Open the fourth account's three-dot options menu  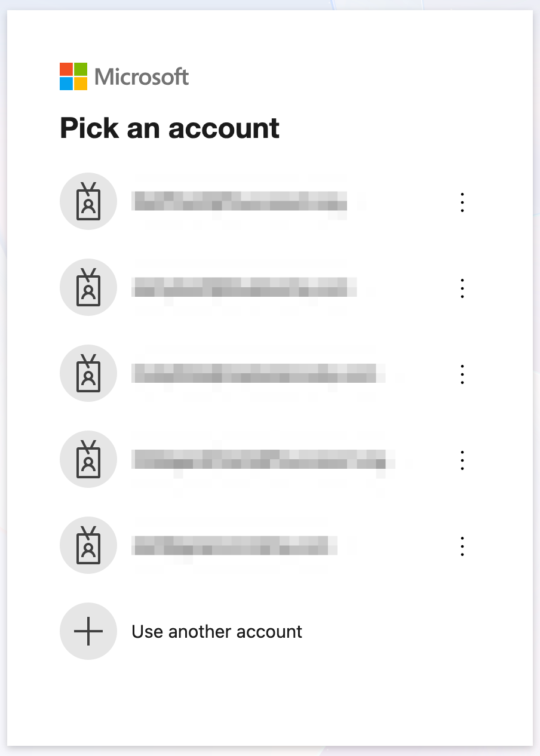(462, 460)
